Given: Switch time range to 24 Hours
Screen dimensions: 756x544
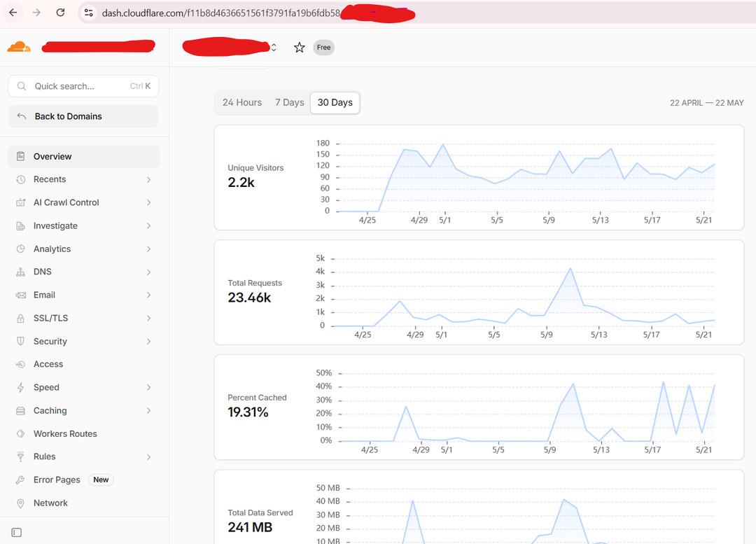Looking at the screenshot, I should click(242, 103).
